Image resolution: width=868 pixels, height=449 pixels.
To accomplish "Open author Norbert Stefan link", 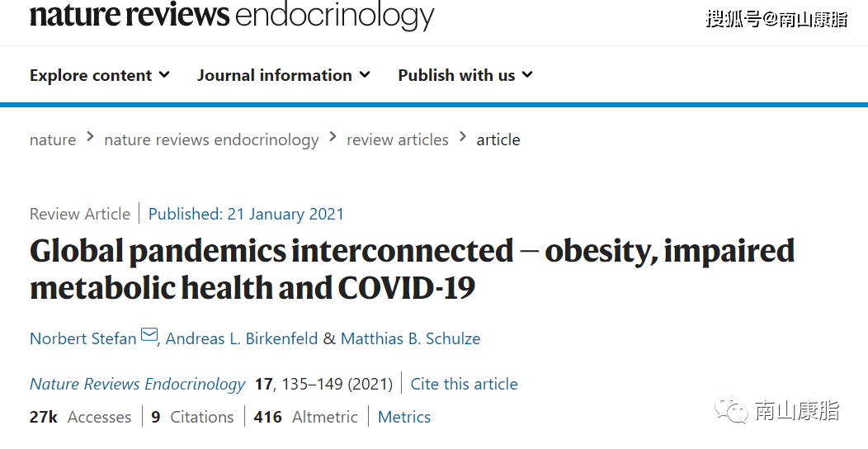I will [83, 338].
